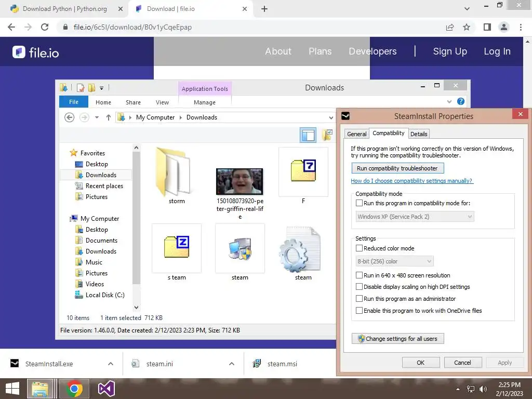Click the folder options icon next to preview pane
This screenshot has width=532, height=399.
coord(327,135)
